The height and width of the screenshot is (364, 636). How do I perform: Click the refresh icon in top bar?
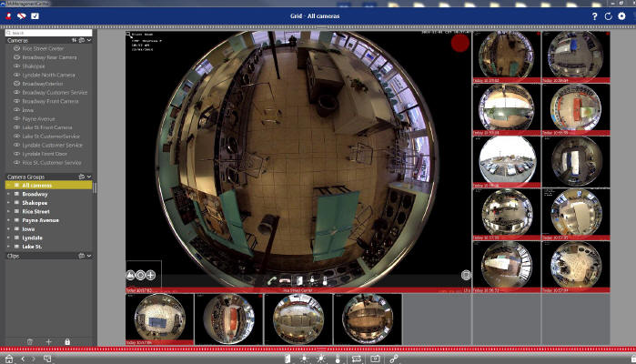(608, 16)
